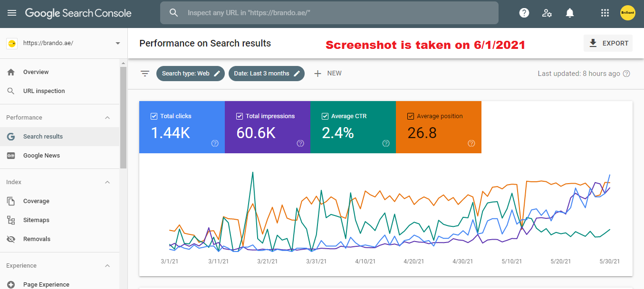Viewport: 644px width, 289px height.
Task: Export the performance report
Action: click(608, 43)
